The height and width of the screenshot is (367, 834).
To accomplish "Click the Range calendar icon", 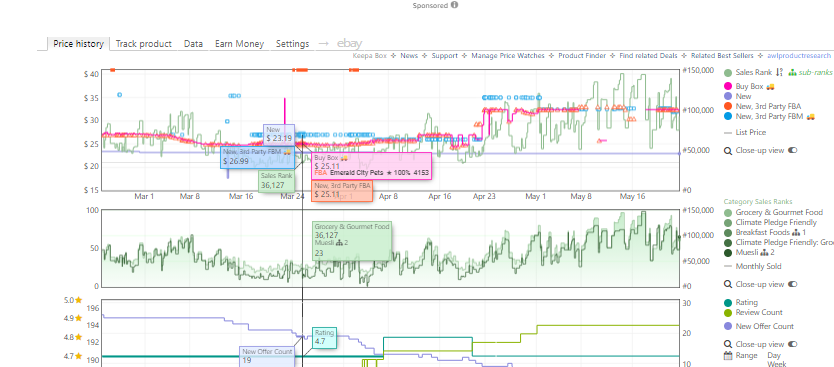I will [728, 355].
